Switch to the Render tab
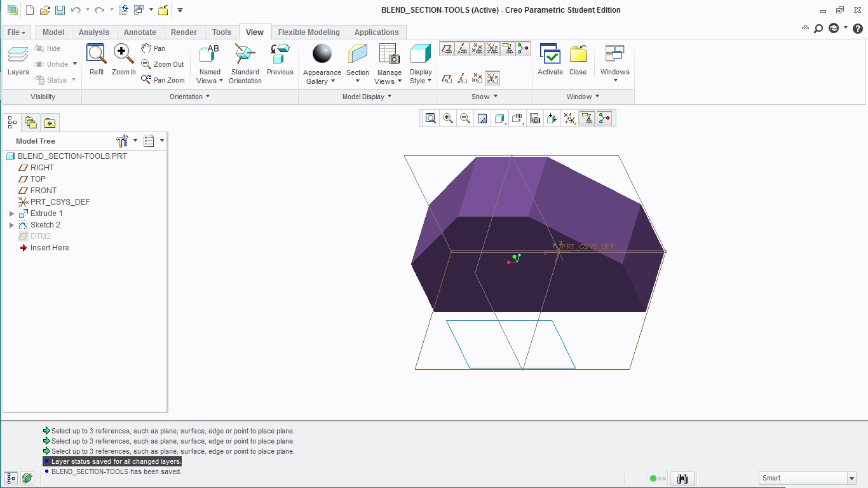Viewport: 868px width, 488px height. [184, 32]
